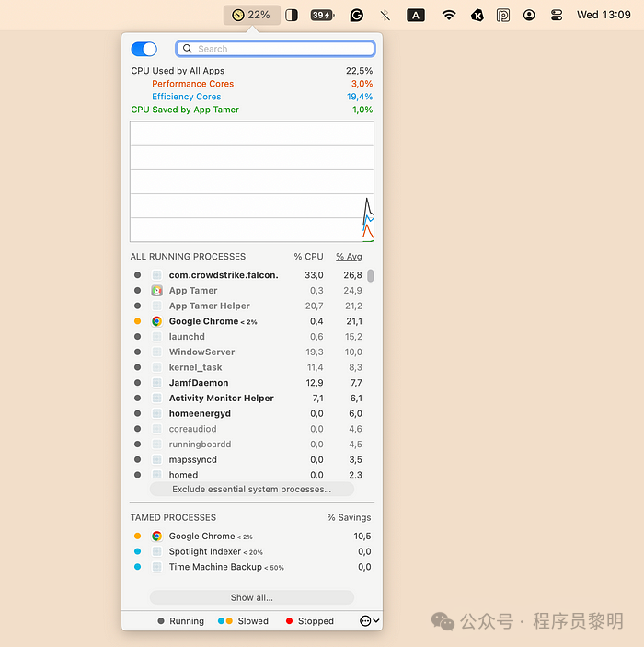Image resolution: width=644 pixels, height=647 pixels.
Task: Click the blue dot beside Spotlight Indexer
Action: point(137,551)
